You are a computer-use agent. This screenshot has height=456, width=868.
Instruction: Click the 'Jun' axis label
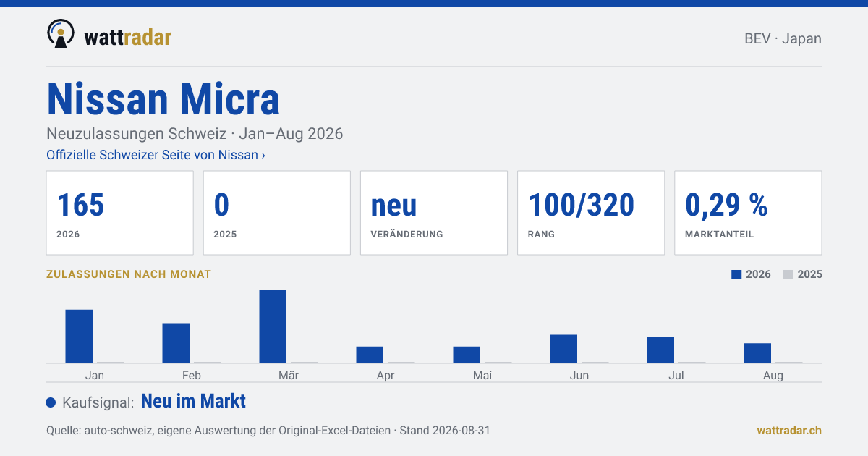579,375
